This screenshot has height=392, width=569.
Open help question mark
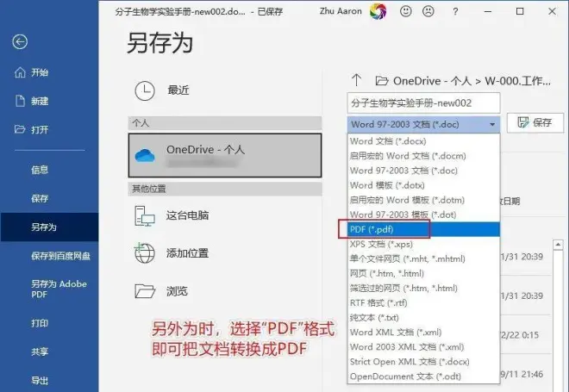pos(455,11)
